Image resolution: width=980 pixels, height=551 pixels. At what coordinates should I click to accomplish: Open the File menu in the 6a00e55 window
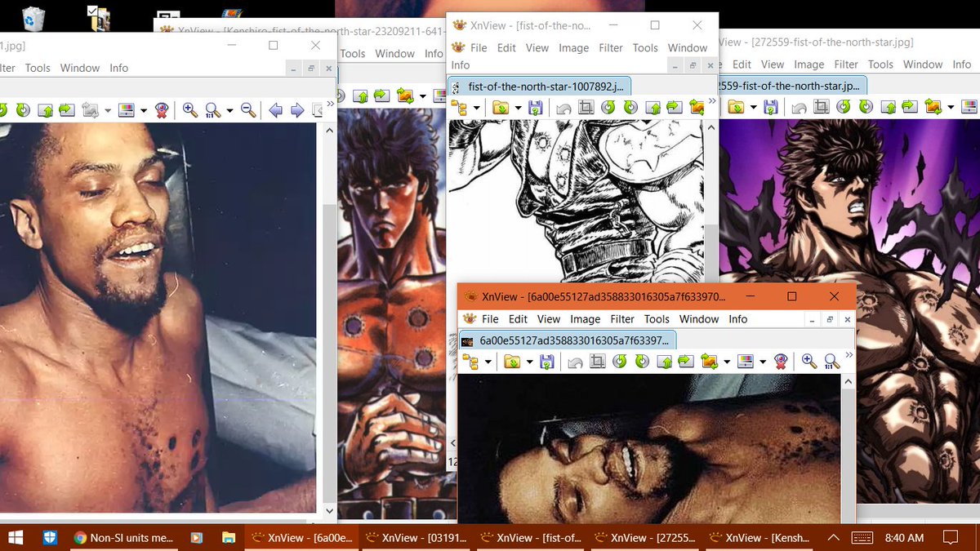point(490,319)
